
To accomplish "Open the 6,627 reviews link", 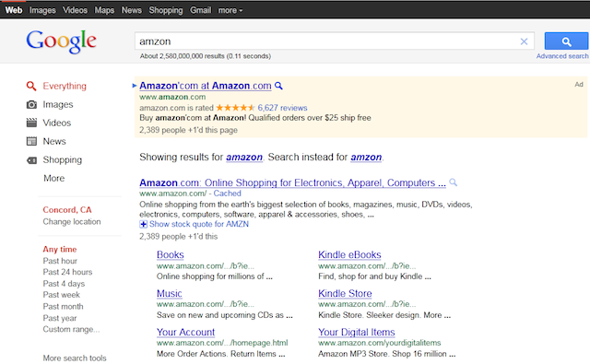I will coord(282,108).
